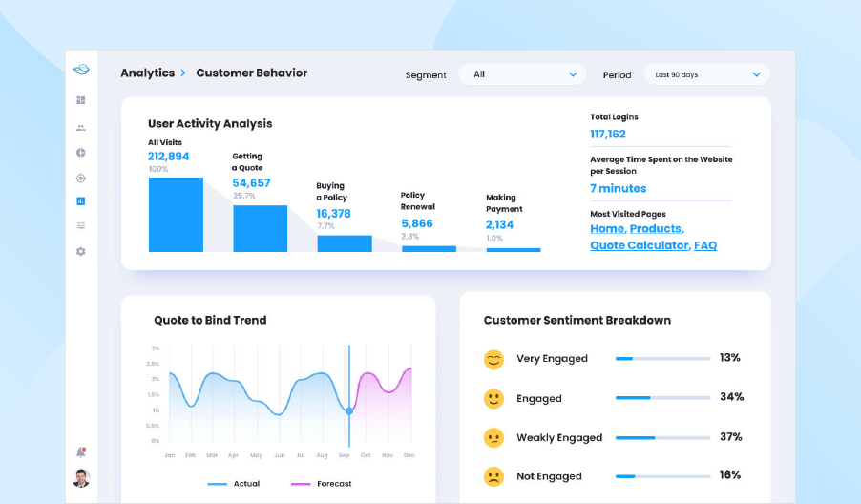This screenshot has width=861, height=504.
Task: Click the All Visits bar in the chart
Action: [x=176, y=215]
